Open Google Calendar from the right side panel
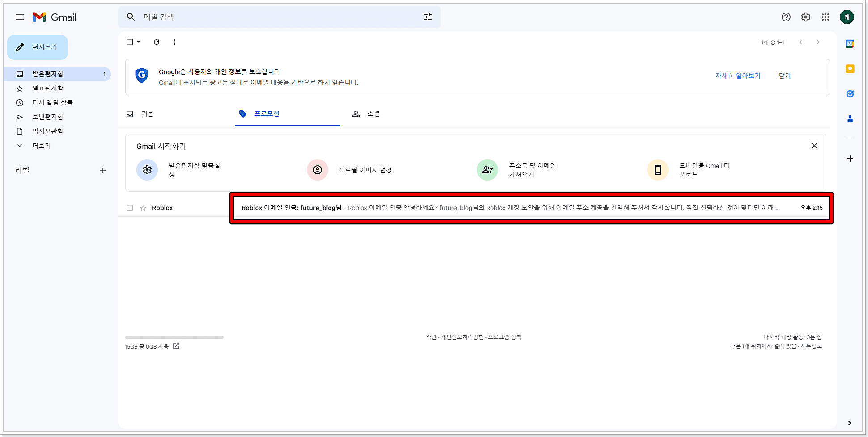The image size is (868, 437). tap(850, 44)
